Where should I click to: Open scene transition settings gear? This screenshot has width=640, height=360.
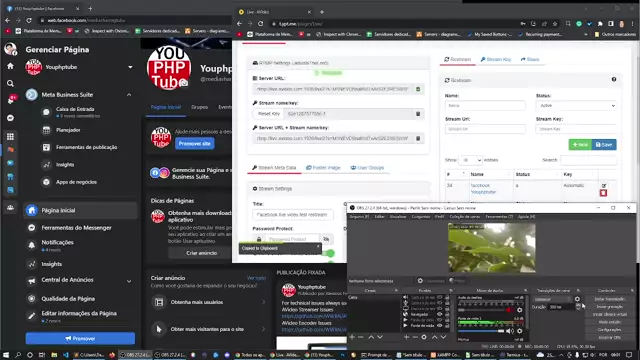coord(577,299)
